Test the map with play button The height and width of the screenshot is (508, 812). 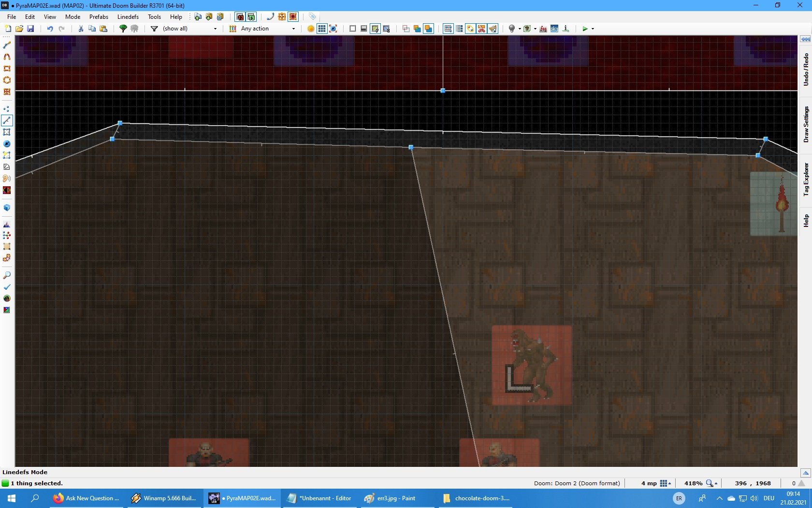coord(585,29)
